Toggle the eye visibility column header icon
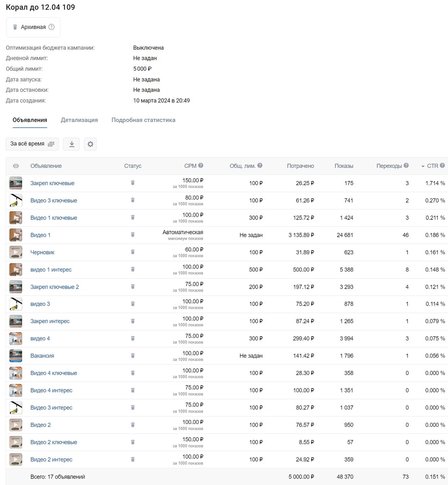This screenshot has width=448, height=485. pos(16,166)
